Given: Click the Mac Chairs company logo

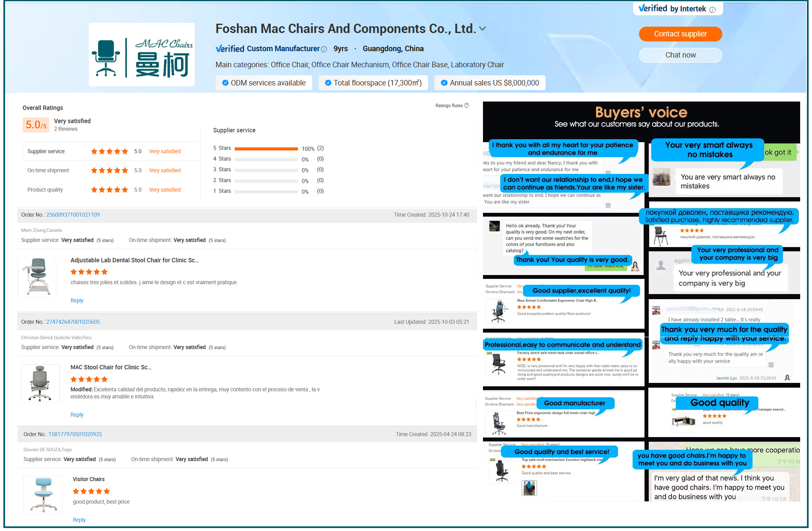Looking at the screenshot, I should 142,55.
